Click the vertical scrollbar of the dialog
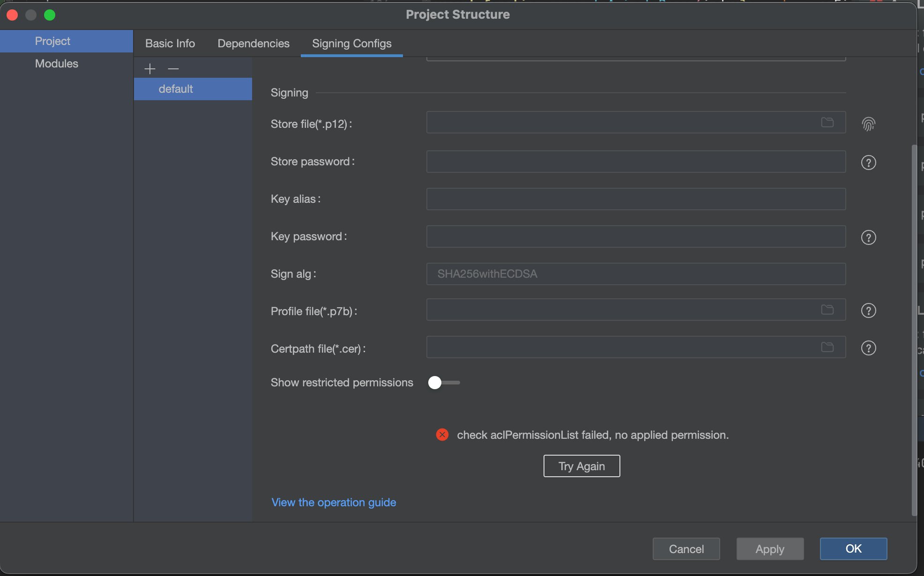924x576 pixels. (x=914, y=330)
